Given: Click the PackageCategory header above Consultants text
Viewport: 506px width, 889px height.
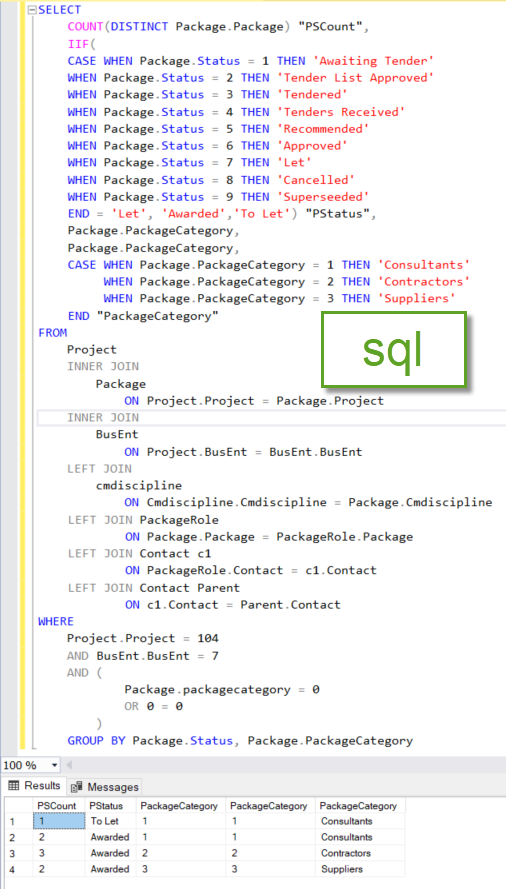Looking at the screenshot, I should 360,806.
